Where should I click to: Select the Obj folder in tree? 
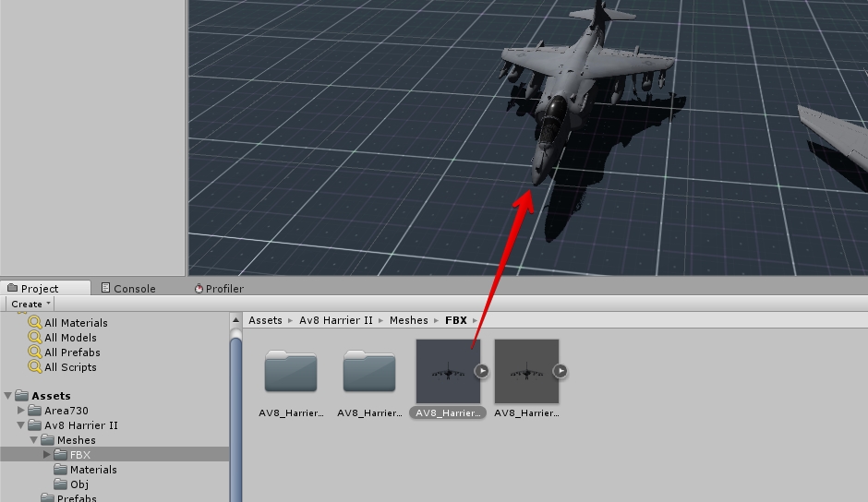[78, 484]
